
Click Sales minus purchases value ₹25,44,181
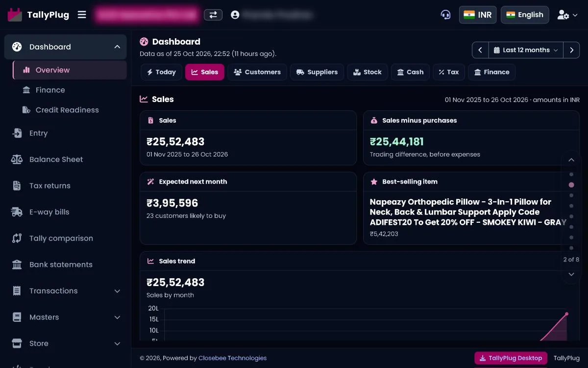coord(397,142)
